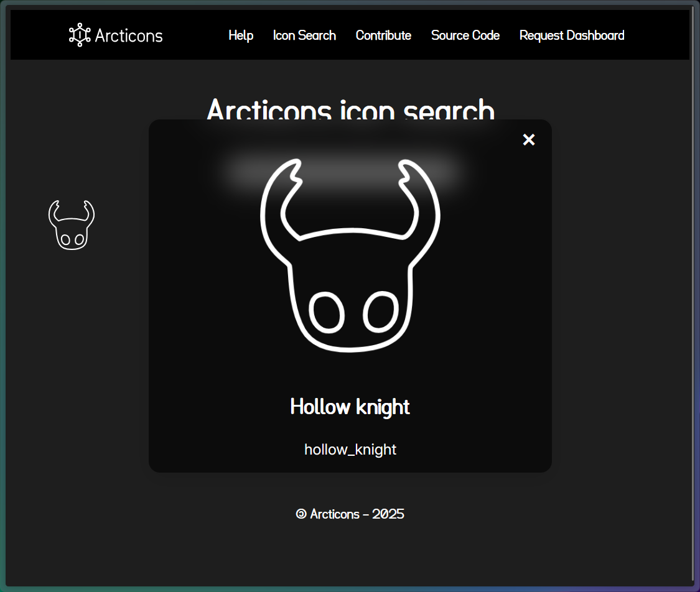Select the small Hollow knight icon thumbnail
The width and height of the screenshot is (700, 592).
pos(72,225)
